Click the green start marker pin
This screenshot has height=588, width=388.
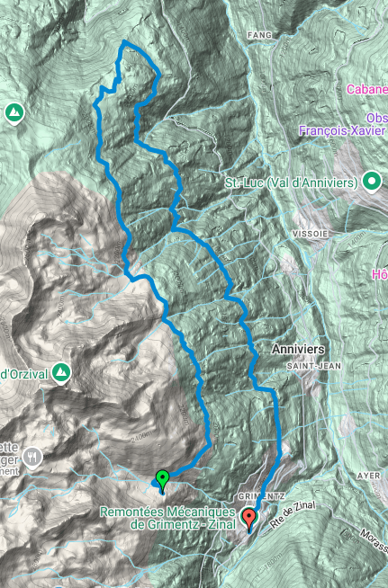coord(162,482)
